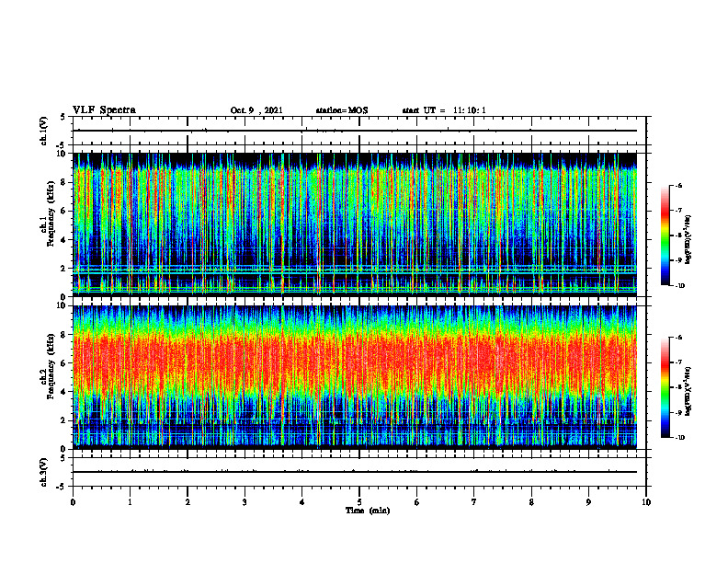Click the time axis tick label '3'
Viewport: 728px width, 563px height.
pyautogui.click(x=245, y=502)
